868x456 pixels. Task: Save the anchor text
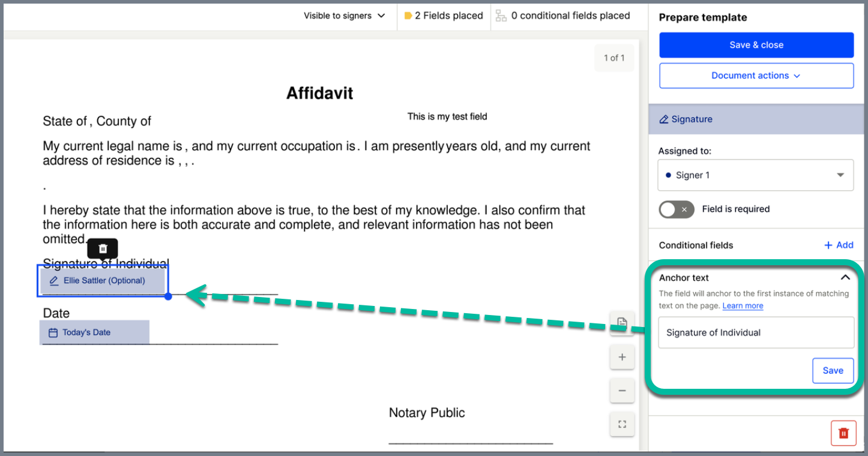coord(833,370)
